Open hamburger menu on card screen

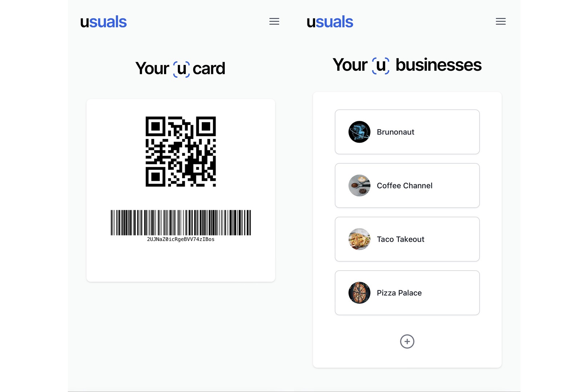click(x=274, y=21)
